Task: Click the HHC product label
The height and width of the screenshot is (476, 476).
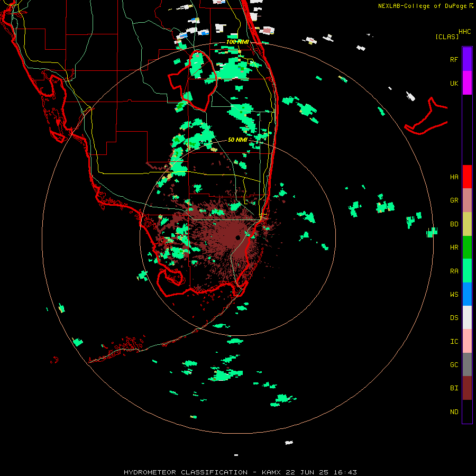Action: (464, 32)
